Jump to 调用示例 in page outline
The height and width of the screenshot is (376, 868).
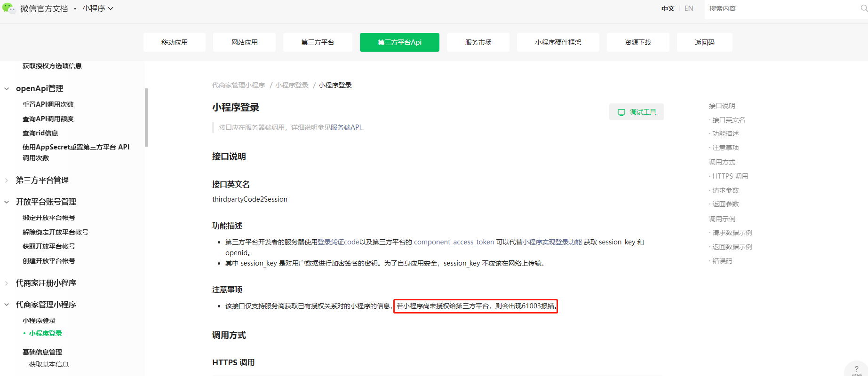(x=722, y=219)
